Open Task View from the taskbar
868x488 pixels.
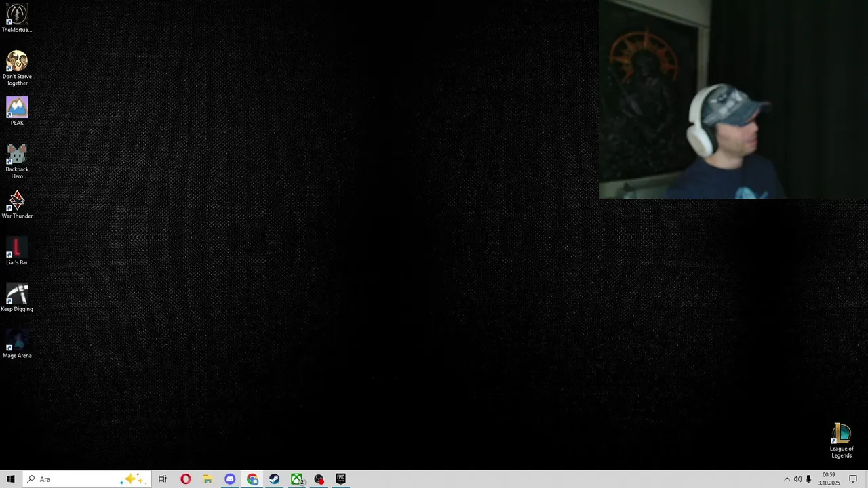pyautogui.click(x=163, y=479)
